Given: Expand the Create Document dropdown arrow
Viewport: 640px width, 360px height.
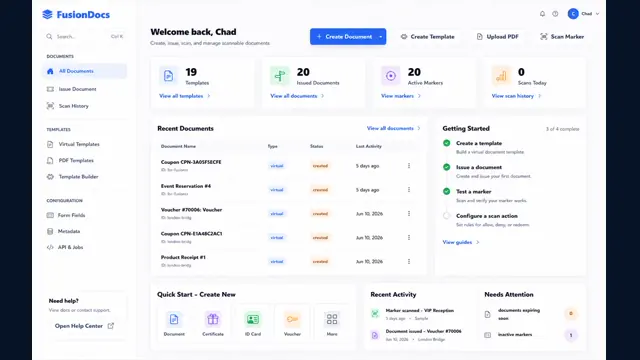Looking at the screenshot, I should pos(381,37).
